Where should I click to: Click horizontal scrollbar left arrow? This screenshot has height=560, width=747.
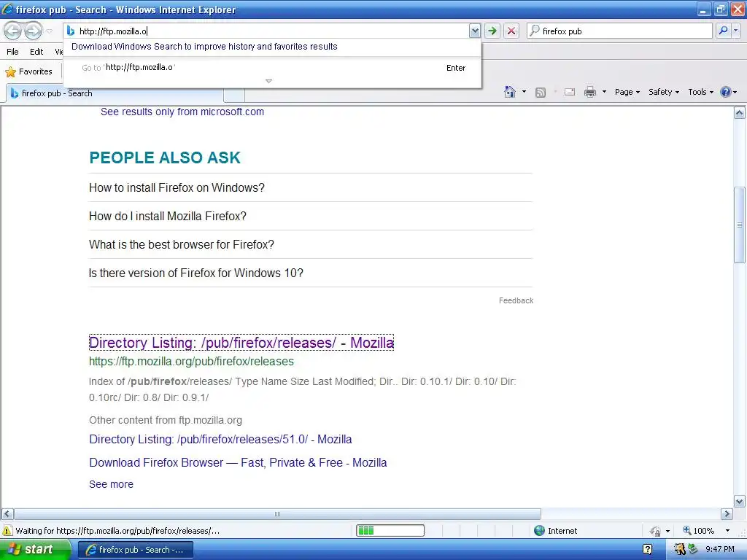click(7, 514)
